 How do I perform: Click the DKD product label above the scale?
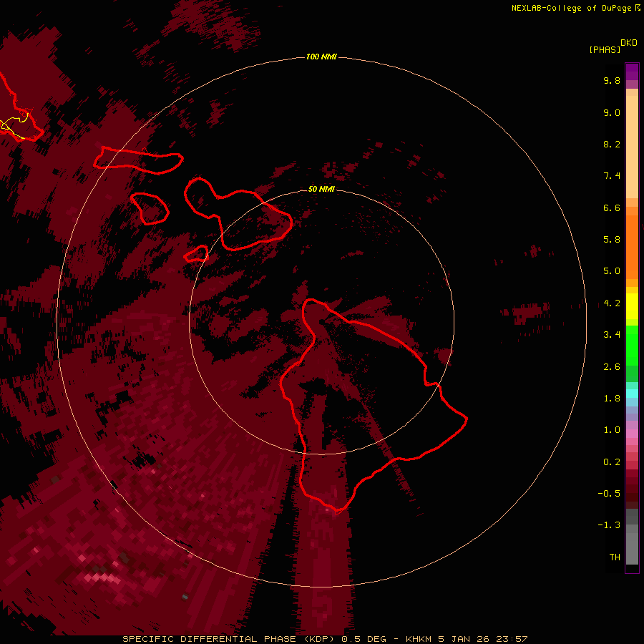(x=629, y=43)
